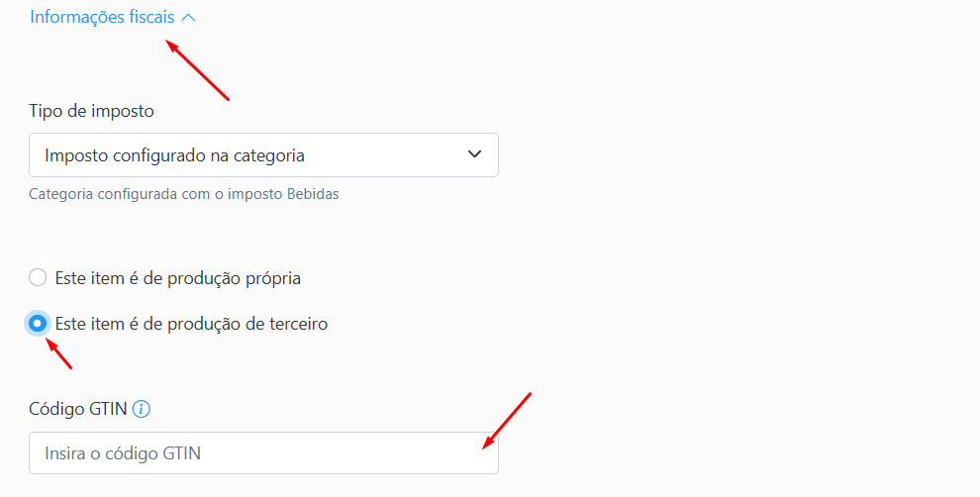
Task: Click the Código GTIN field label
Action: 78,409
